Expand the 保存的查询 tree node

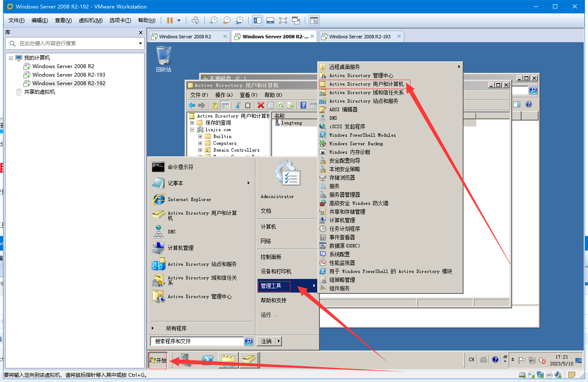(x=192, y=123)
